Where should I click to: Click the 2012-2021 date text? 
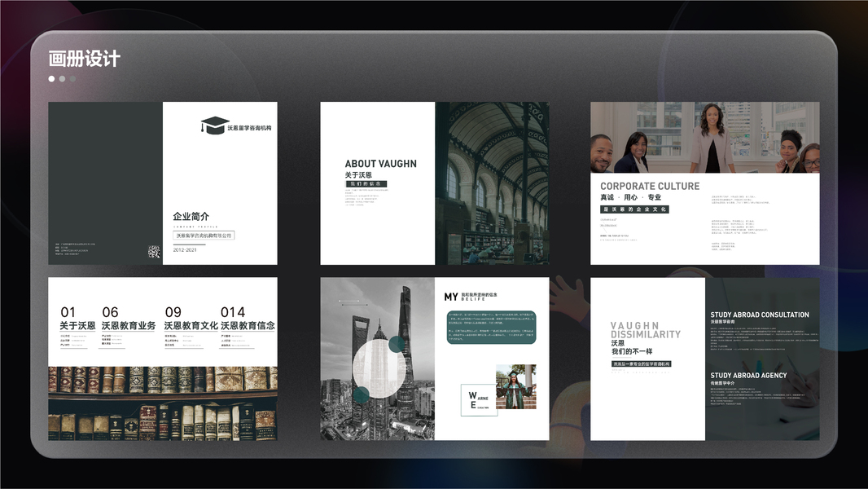[185, 249]
